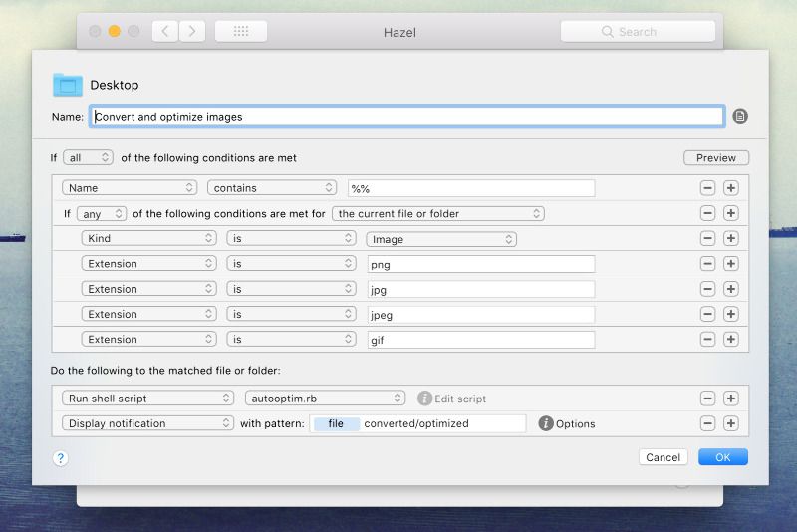The width and height of the screenshot is (797, 532).
Task: Remove the gif extension condition row
Action: click(x=707, y=340)
